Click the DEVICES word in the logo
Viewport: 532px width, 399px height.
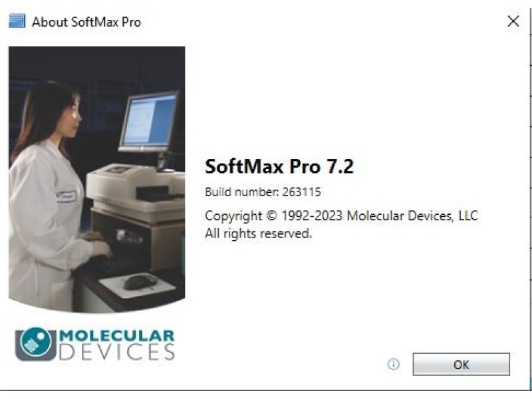coord(117,352)
